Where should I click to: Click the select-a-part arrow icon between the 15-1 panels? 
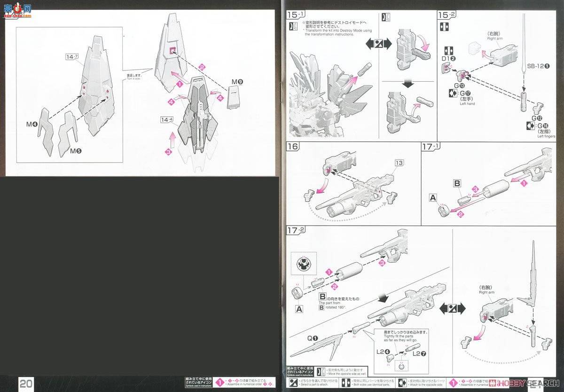click(378, 45)
